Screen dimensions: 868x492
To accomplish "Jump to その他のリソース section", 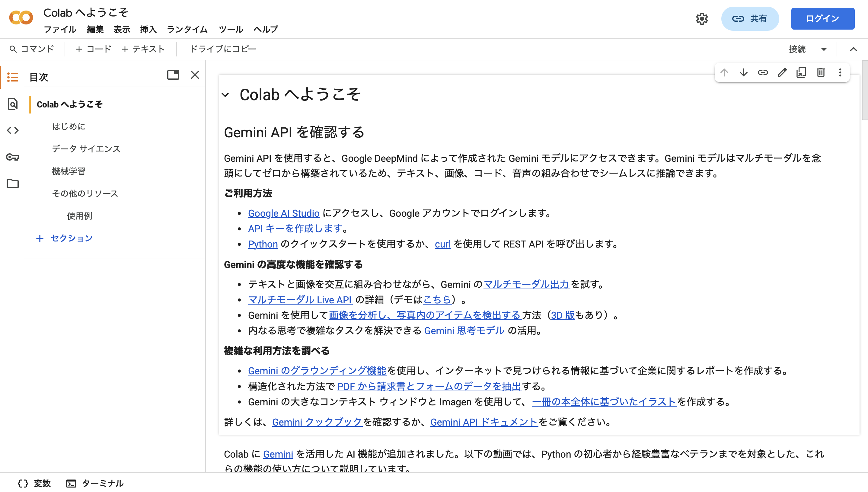I will [x=85, y=193].
